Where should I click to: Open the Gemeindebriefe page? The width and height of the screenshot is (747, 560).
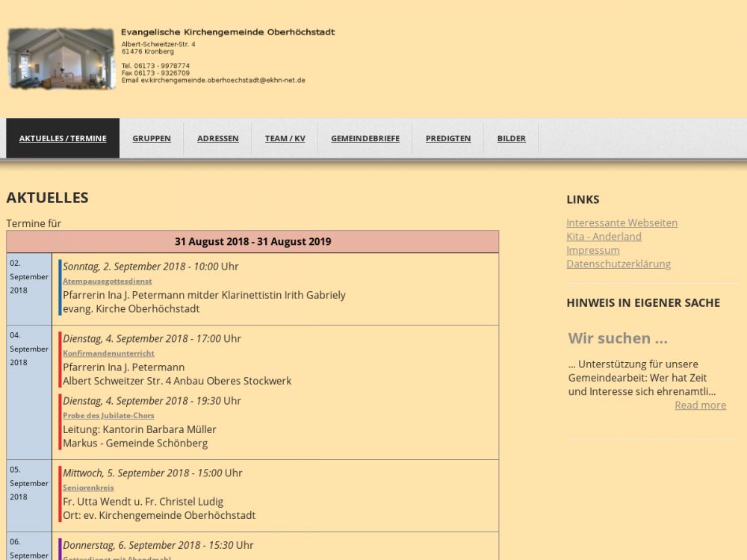(x=365, y=138)
